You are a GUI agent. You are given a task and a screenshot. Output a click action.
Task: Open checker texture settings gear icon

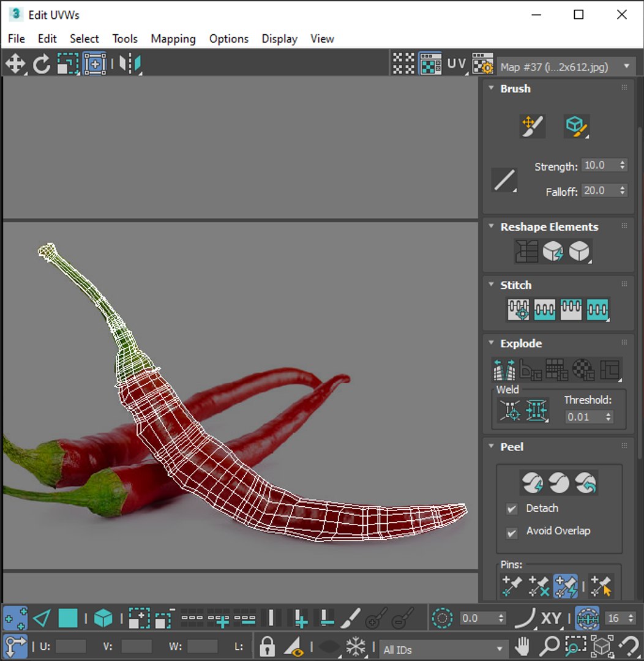click(x=482, y=64)
